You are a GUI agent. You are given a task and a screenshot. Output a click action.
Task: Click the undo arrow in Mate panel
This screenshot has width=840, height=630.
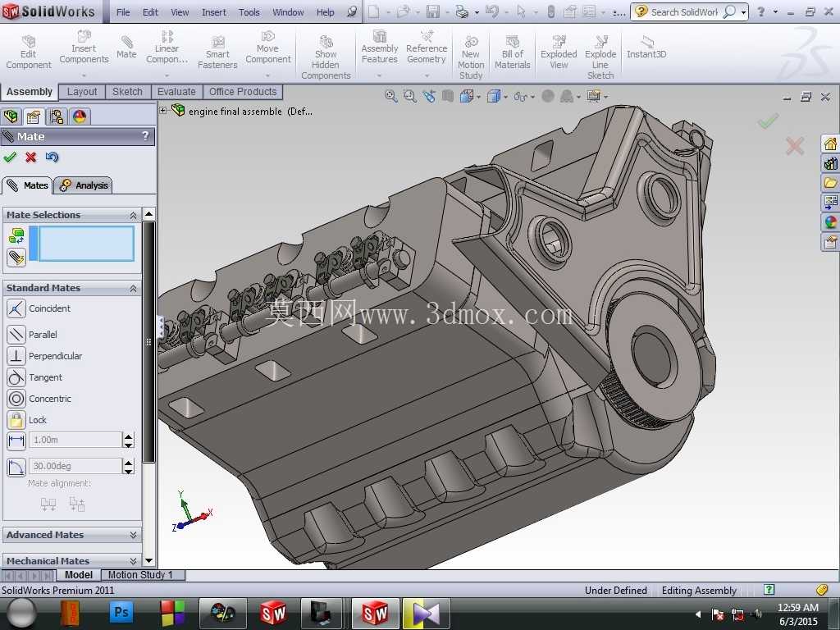pyautogui.click(x=52, y=157)
